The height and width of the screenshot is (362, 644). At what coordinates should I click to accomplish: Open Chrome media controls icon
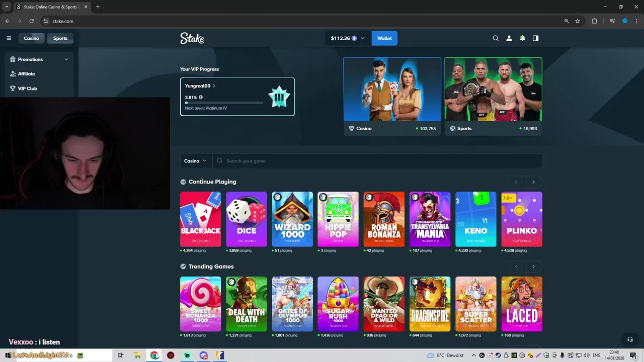coord(612,21)
